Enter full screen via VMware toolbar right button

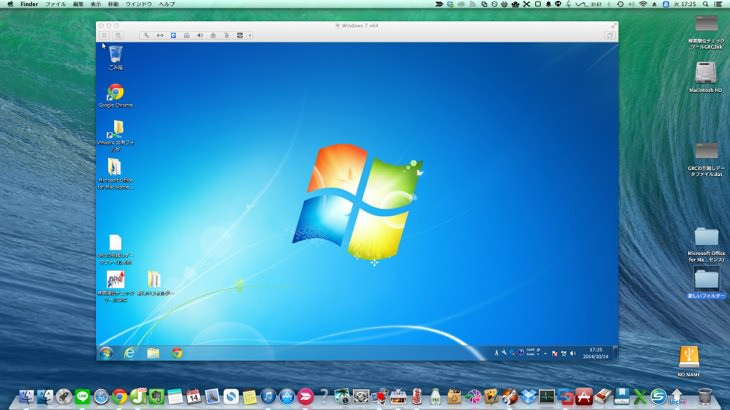click(x=609, y=35)
